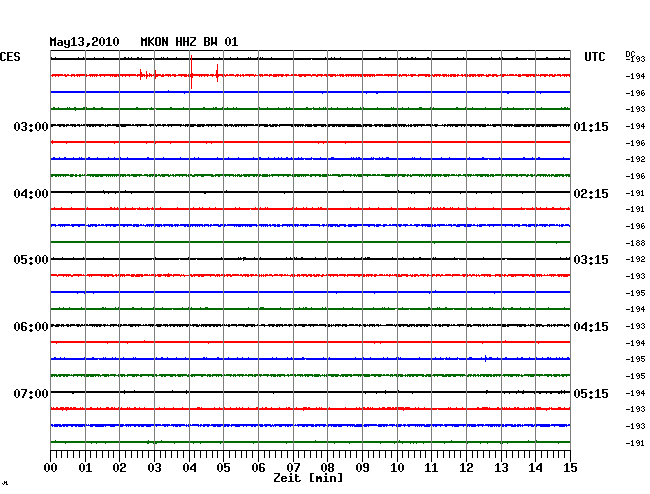Click DC value -194 beside 01:15 UTC
650x494 pixels.
[x=635, y=126]
